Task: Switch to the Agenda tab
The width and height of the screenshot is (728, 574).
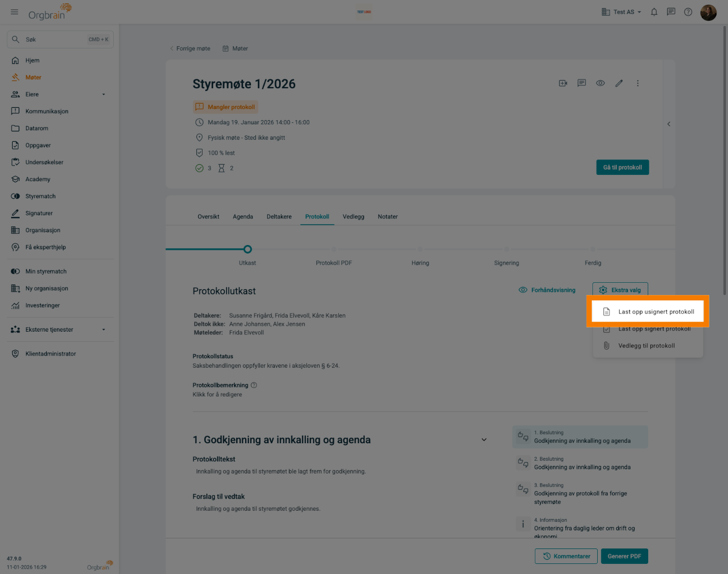Action: click(x=243, y=217)
